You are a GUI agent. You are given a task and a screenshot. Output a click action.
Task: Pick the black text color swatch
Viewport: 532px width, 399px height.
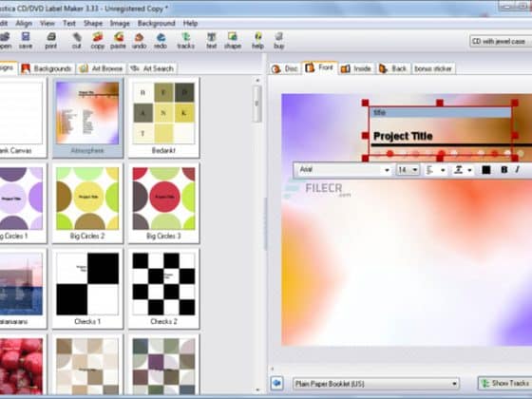(x=485, y=170)
